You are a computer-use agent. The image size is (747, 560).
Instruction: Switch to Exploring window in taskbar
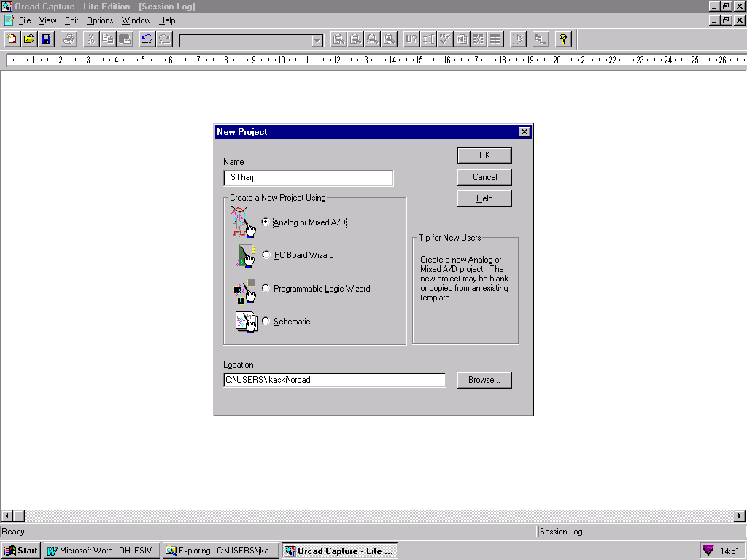tap(221, 551)
